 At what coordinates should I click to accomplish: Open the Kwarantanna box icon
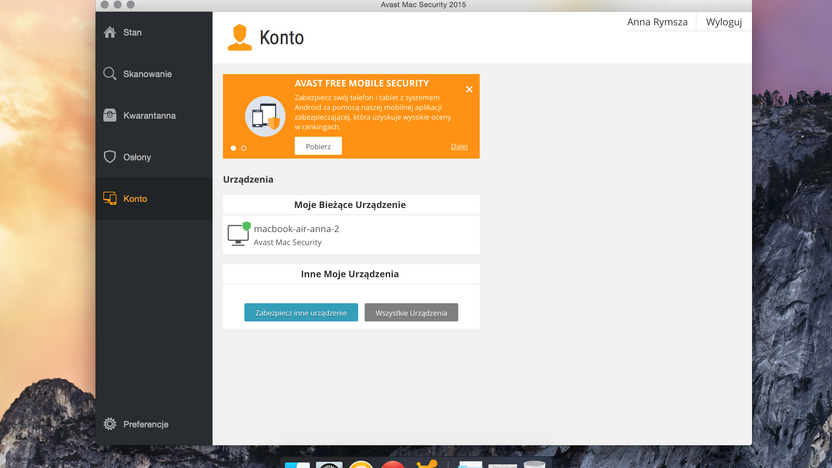click(x=110, y=115)
